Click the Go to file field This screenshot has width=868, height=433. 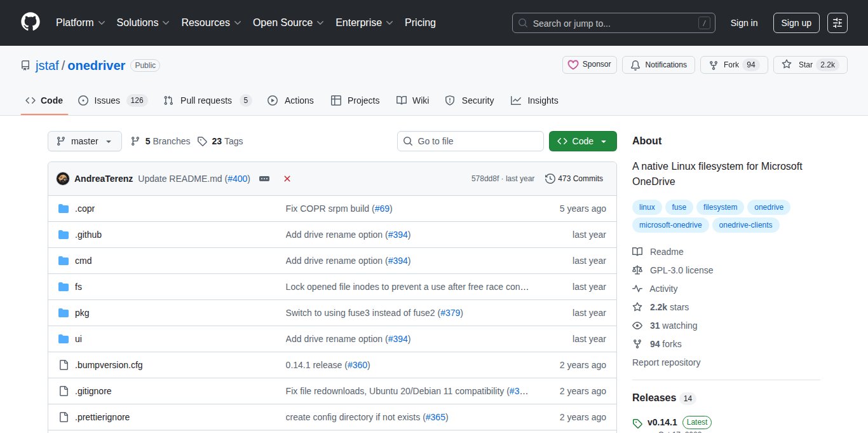(x=470, y=141)
